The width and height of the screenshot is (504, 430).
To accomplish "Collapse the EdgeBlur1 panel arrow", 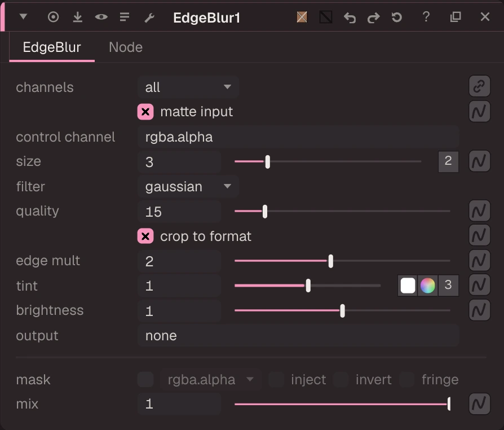I will 23,16.
